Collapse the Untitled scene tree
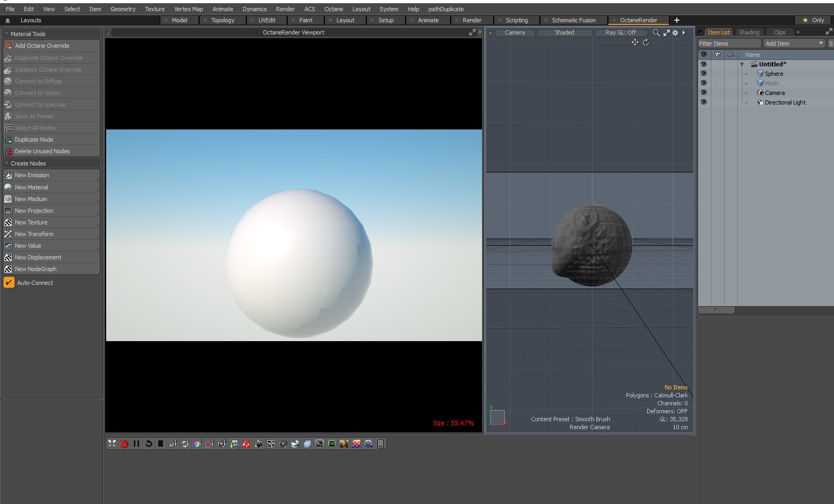 (x=742, y=64)
